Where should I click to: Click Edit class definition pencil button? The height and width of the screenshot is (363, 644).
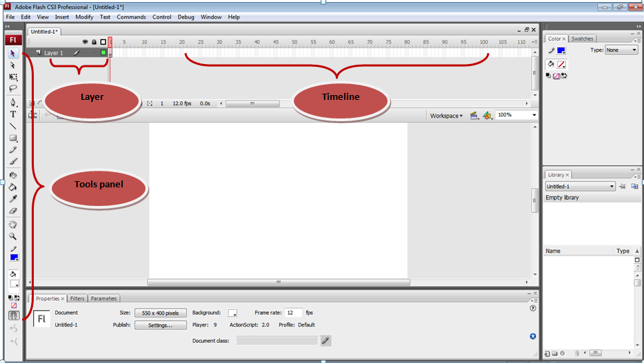point(325,340)
